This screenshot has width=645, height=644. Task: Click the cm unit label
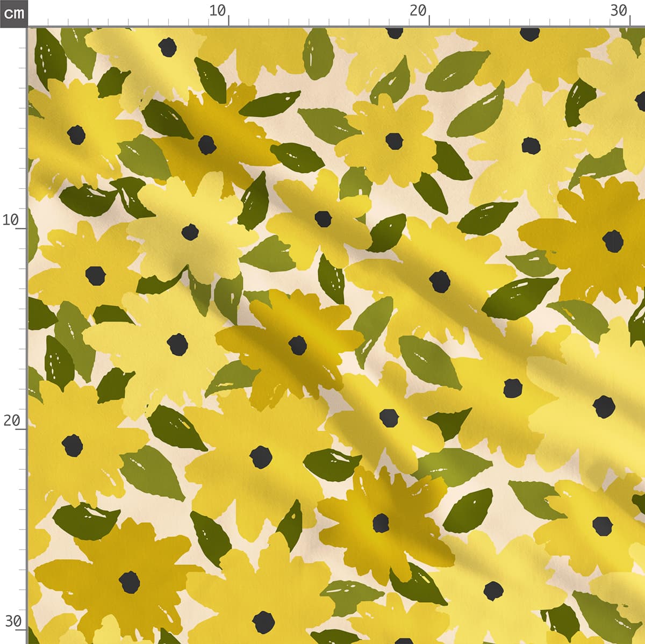pos(13,13)
